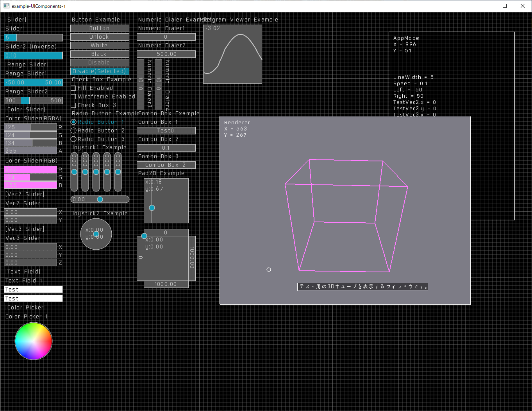Pick a color on the color wheel

coord(34,341)
